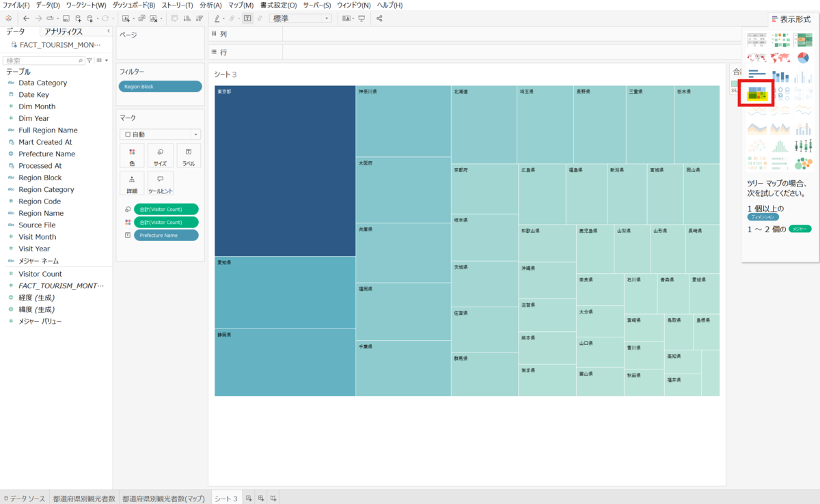Collapse the data pane with the chevron
This screenshot has width=820, height=504.
point(109,31)
